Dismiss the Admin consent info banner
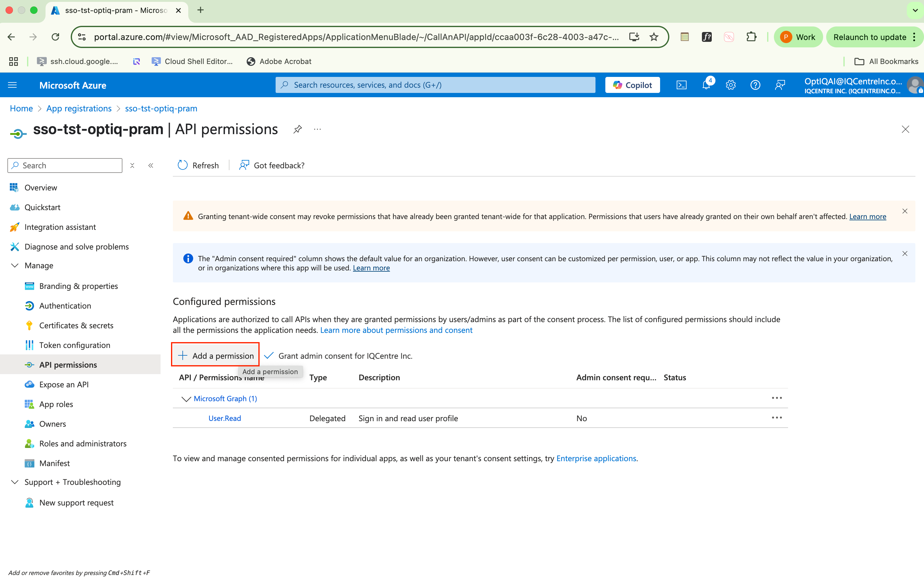Image resolution: width=924 pixels, height=579 pixels. coord(905,254)
